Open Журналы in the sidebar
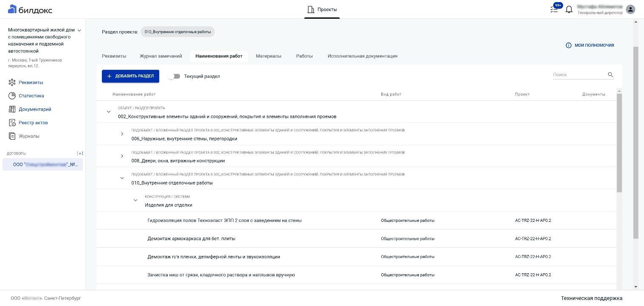Screen dimensions: 644x306 [x=29, y=136]
